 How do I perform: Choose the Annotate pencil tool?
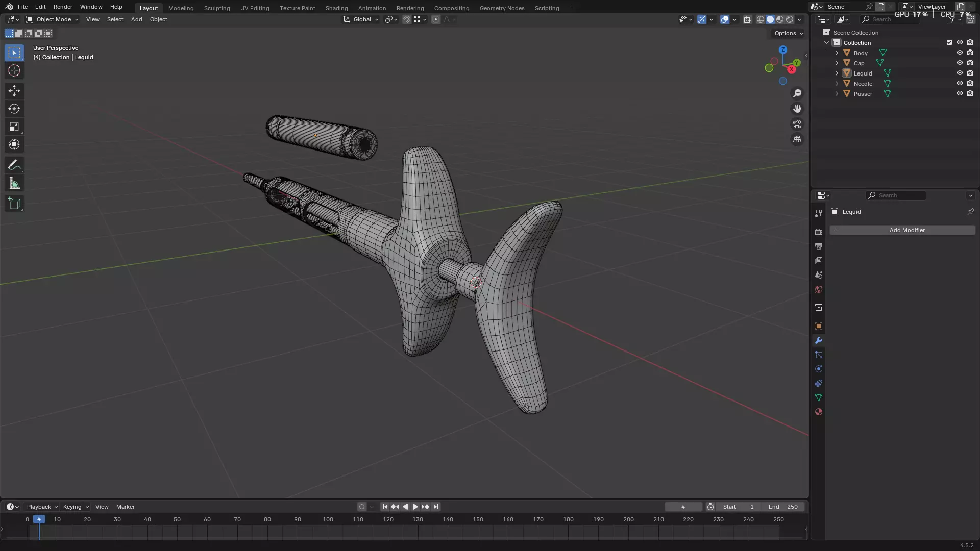14,165
